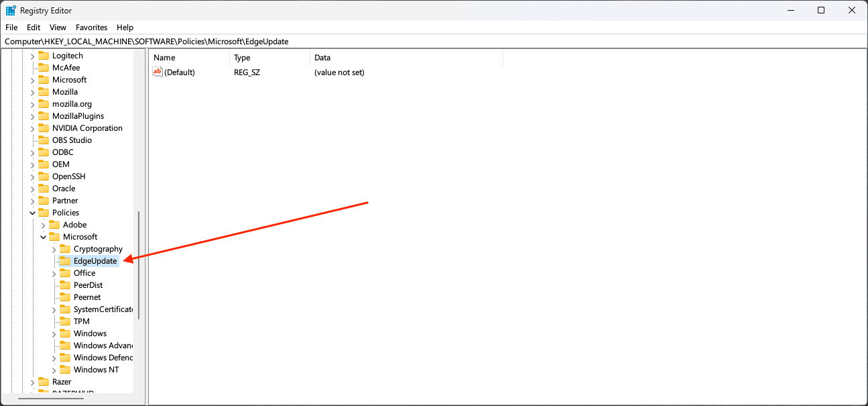Open the View menu

point(58,28)
